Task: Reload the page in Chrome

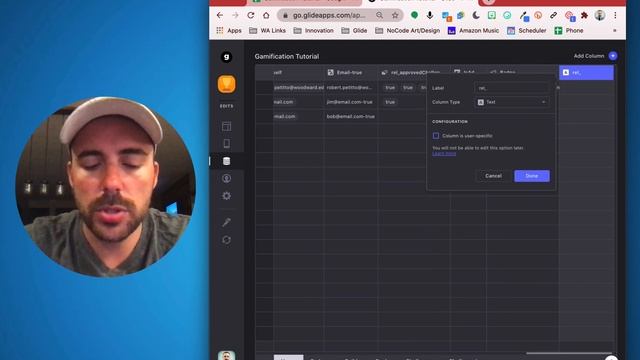Action: coord(251,15)
